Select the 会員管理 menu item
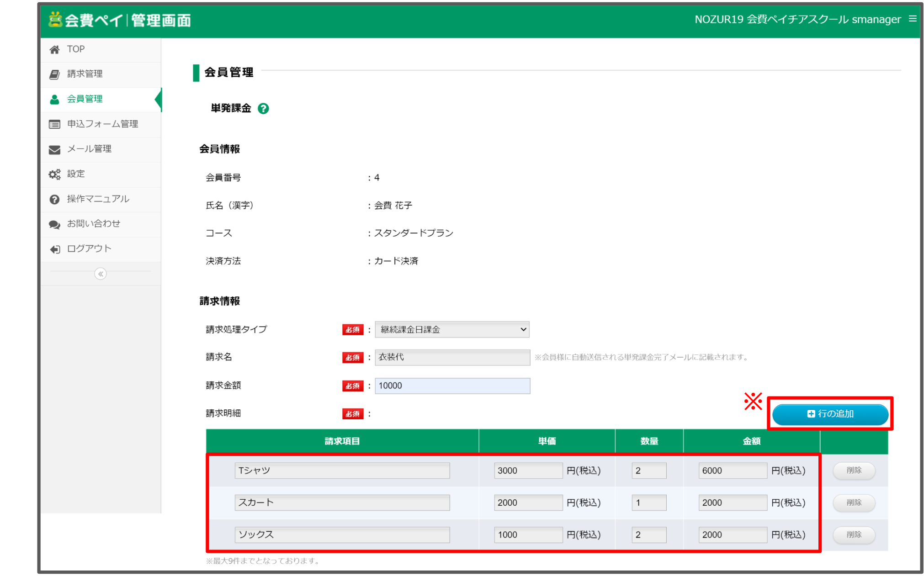 85,99
